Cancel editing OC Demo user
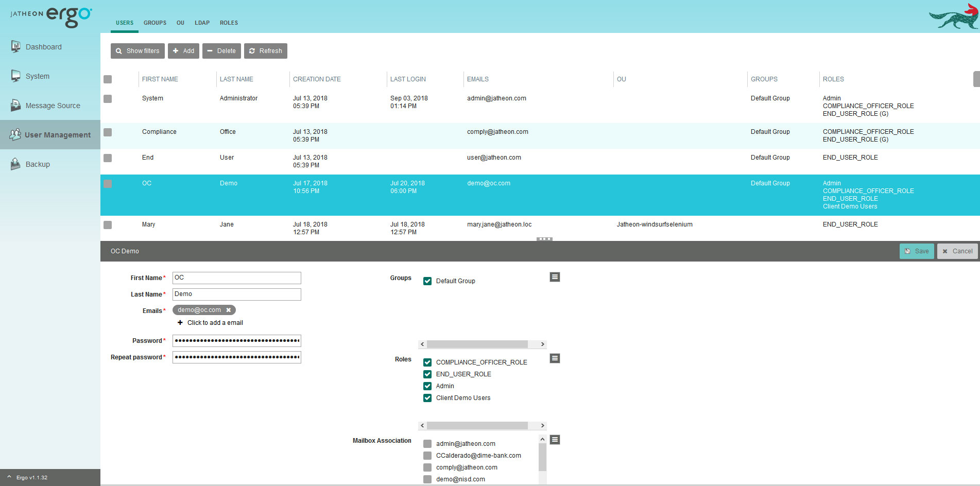Screen dimensions: 980x486 point(957,251)
